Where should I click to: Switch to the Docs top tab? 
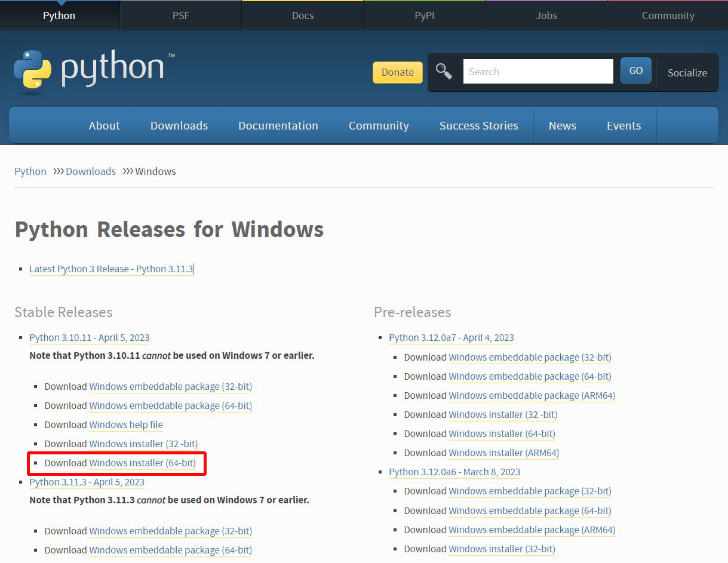303,16
